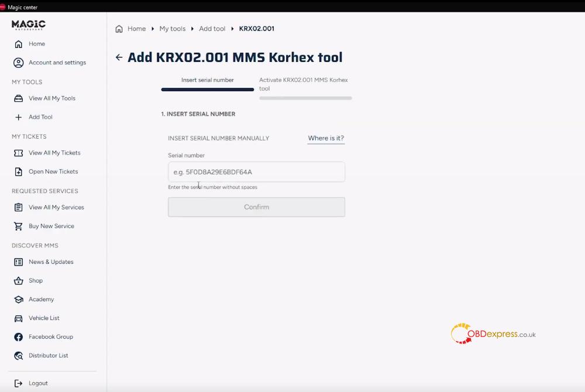The width and height of the screenshot is (585, 392).
Task: Click Logout label in sidebar
Action: [38, 383]
